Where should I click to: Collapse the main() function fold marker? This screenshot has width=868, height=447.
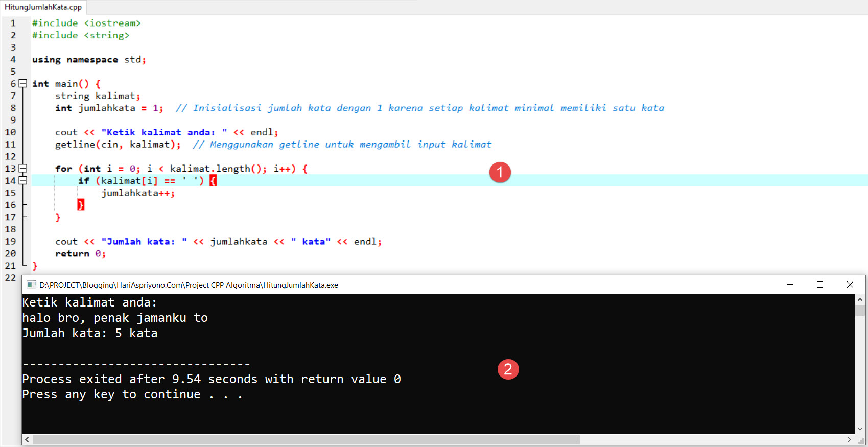22,83
